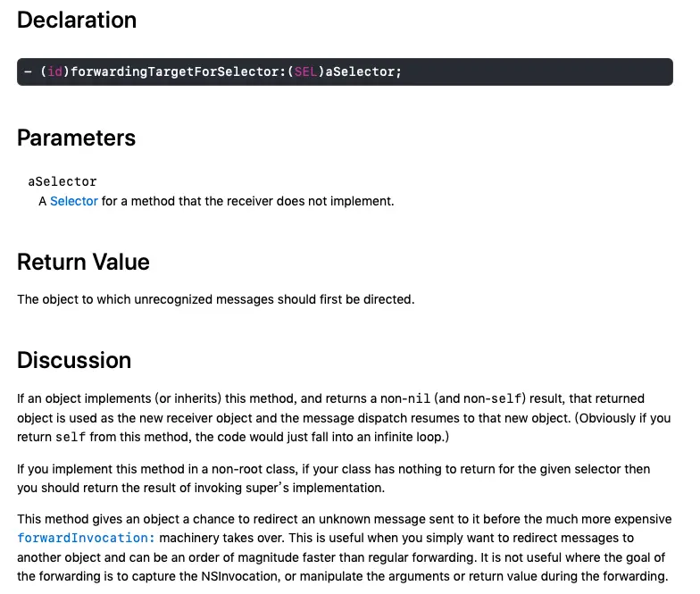700x594 pixels.
Task: Click the Return Value heading
Action: 84,262
